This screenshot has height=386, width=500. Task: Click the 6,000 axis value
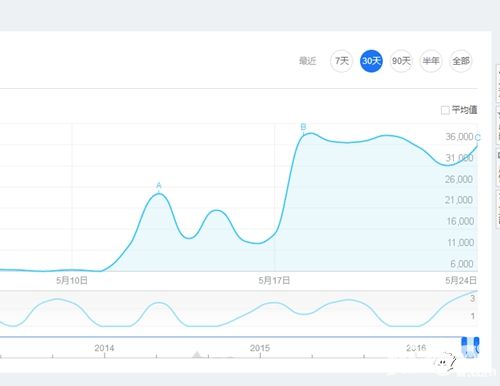pyautogui.click(x=462, y=264)
